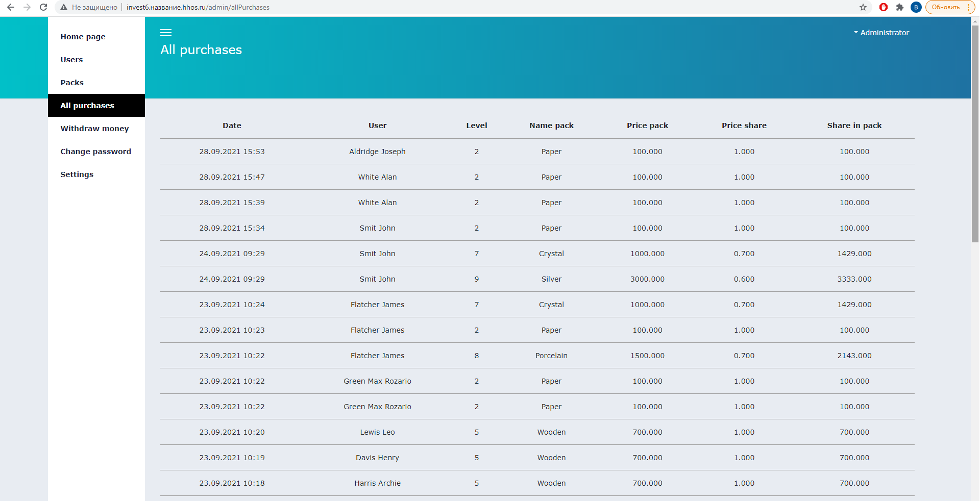Open the Packs section
Screen dimensions: 980x501
(72, 83)
